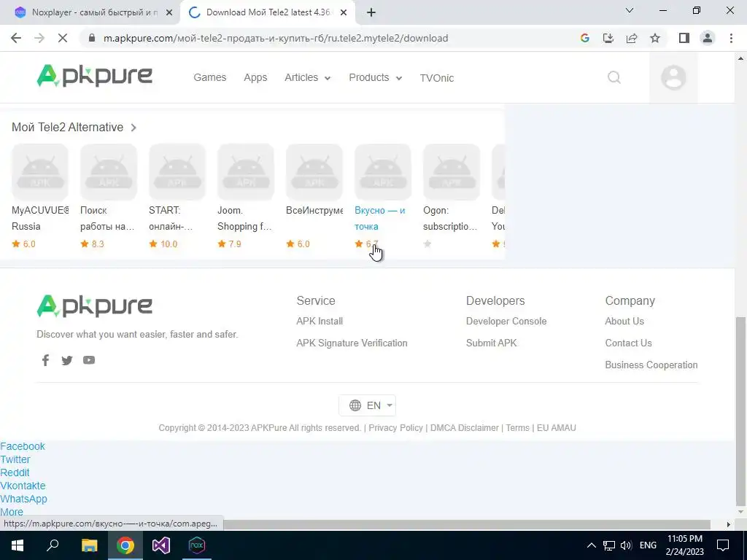Open the Business Cooperation link

point(651,365)
